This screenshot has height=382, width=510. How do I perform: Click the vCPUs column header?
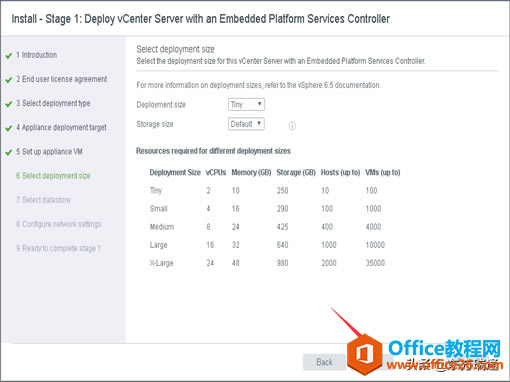(x=216, y=172)
